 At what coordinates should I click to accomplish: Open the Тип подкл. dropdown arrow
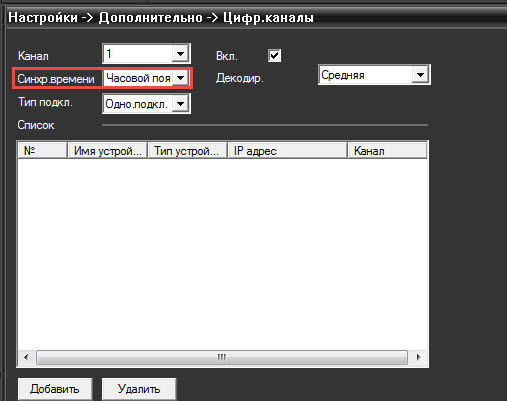[x=180, y=104]
